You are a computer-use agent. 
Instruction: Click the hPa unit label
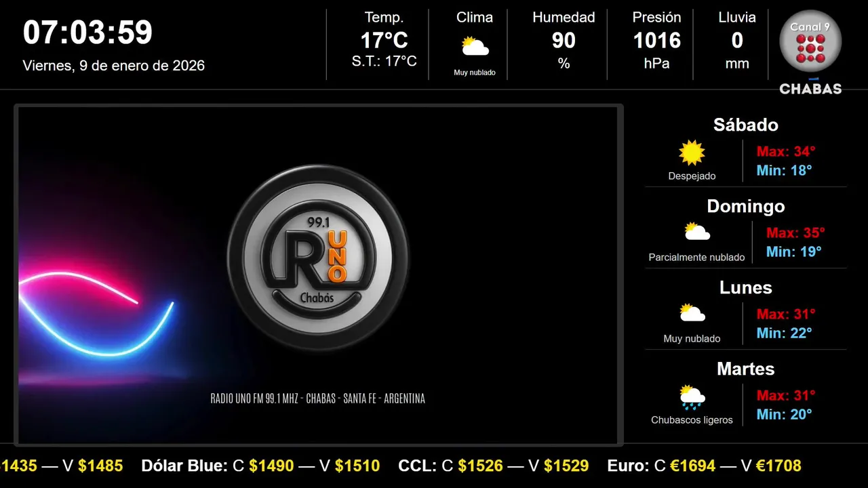point(656,63)
